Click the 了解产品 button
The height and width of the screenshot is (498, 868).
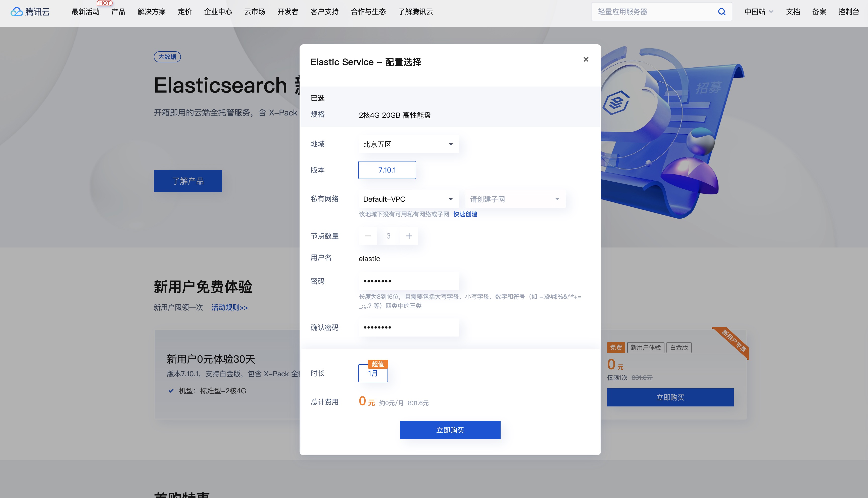[x=188, y=181]
